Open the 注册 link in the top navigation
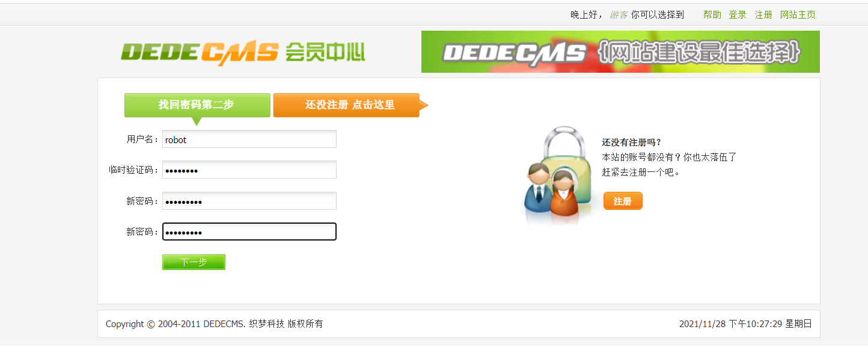 point(763,14)
